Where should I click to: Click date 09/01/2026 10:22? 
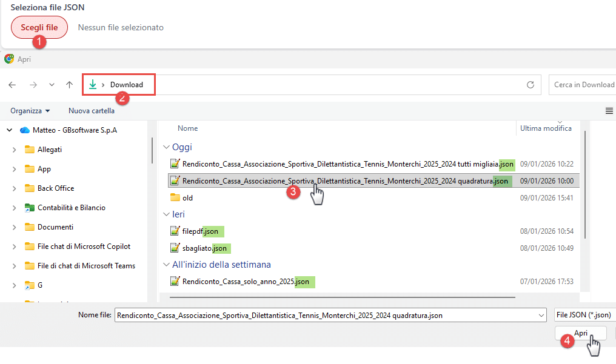click(546, 164)
